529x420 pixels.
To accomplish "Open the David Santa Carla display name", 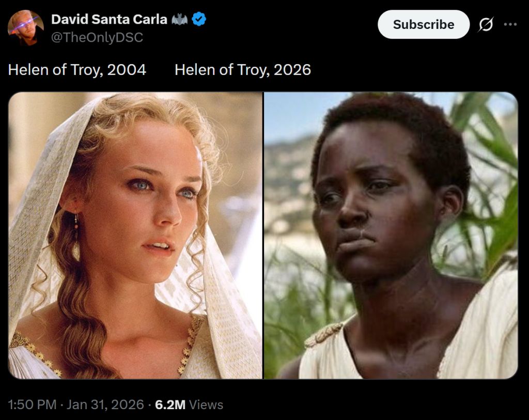I will [109, 19].
